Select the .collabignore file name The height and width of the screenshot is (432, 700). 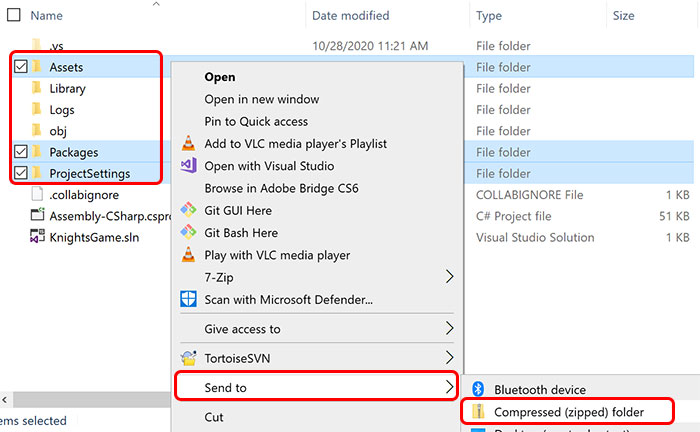click(x=84, y=195)
